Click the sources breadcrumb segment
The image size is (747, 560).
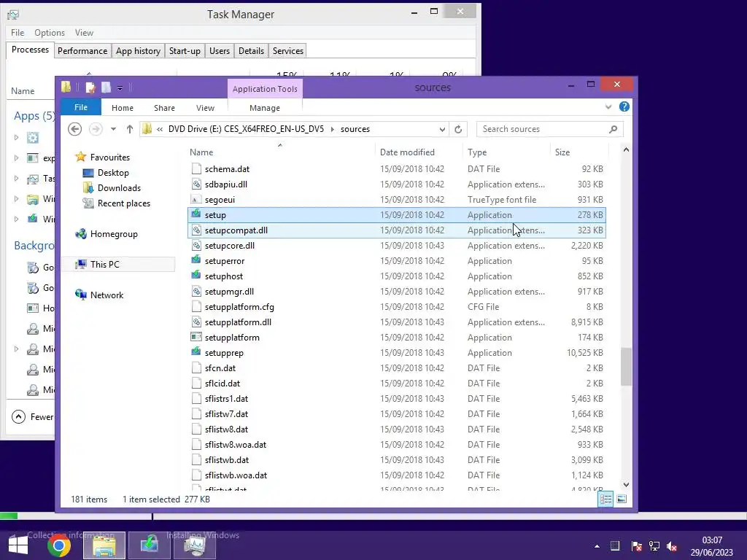[x=355, y=129]
